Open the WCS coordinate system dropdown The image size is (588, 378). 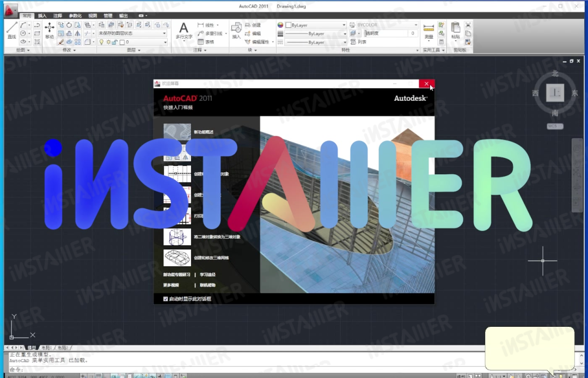point(555,126)
